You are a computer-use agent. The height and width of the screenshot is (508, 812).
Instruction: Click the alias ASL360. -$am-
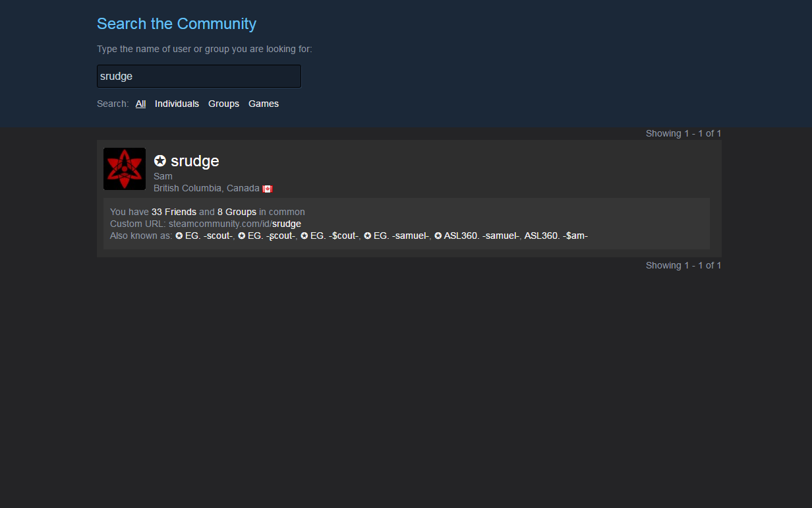[x=556, y=236]
